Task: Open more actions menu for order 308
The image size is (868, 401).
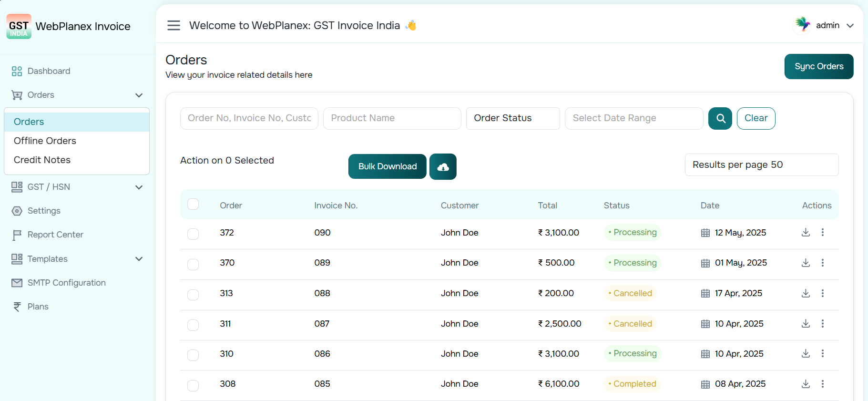Action: click(823, 384)
